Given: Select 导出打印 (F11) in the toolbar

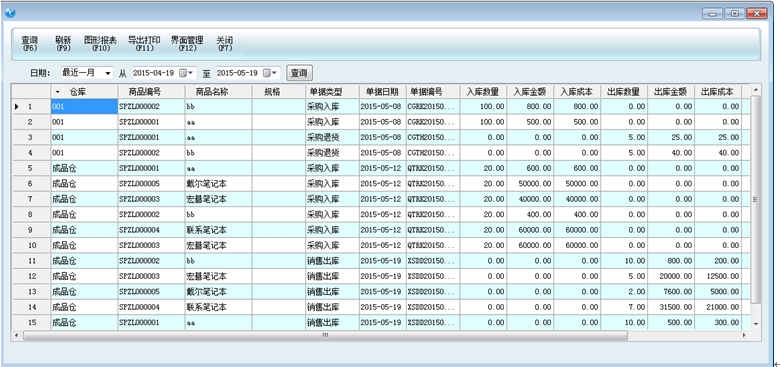Looking at the screenshot, I should [144, 44].
